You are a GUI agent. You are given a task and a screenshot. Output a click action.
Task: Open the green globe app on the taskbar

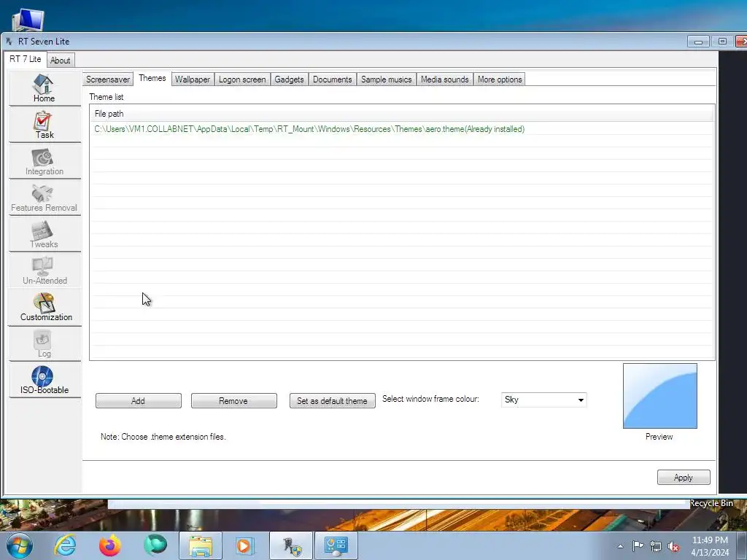point(155,544)
